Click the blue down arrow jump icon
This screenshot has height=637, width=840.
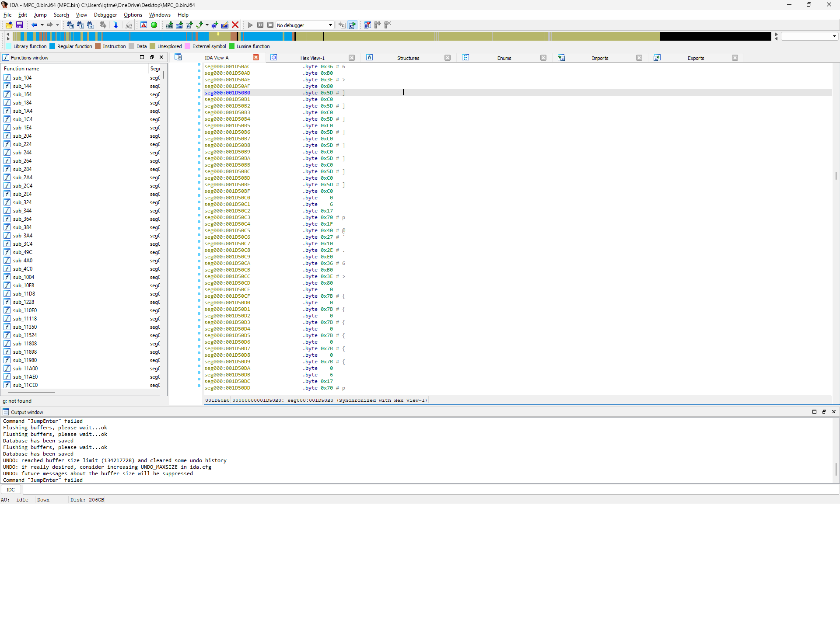pyautogui.click(x=116, y=25)
